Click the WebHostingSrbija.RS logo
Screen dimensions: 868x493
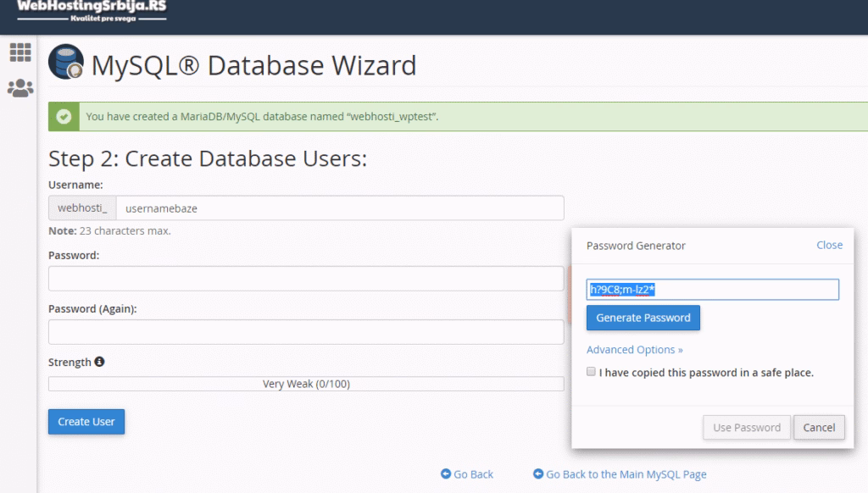(x=92, y=10)
